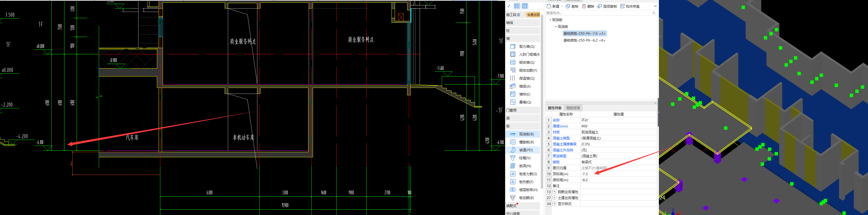Click the navigation list vertical scrollbar
Image resolution: width=868 pixels, height=215 pixels.
pos(542,101)
